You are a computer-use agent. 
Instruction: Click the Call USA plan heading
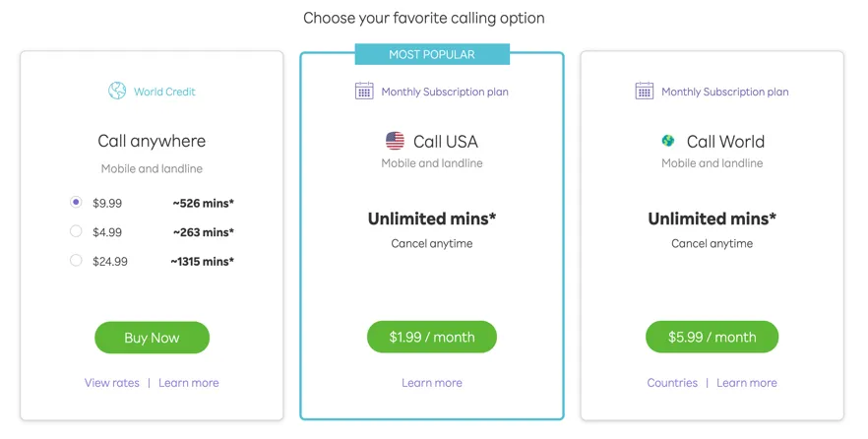point(446,141)
